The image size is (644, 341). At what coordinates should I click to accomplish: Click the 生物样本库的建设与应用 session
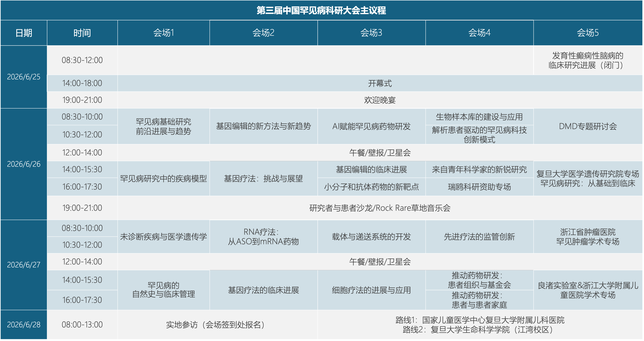pos(480,117)
